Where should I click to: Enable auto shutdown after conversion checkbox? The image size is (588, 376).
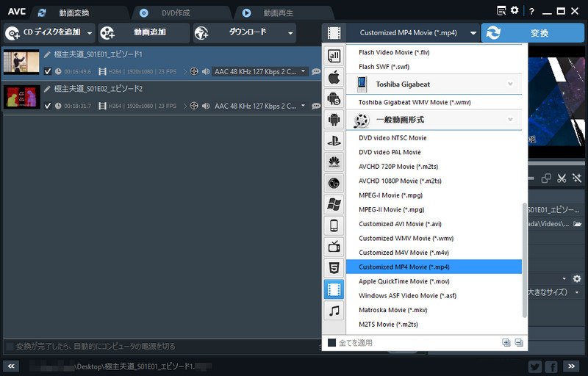pyautogui.click(x=10, y=347)
